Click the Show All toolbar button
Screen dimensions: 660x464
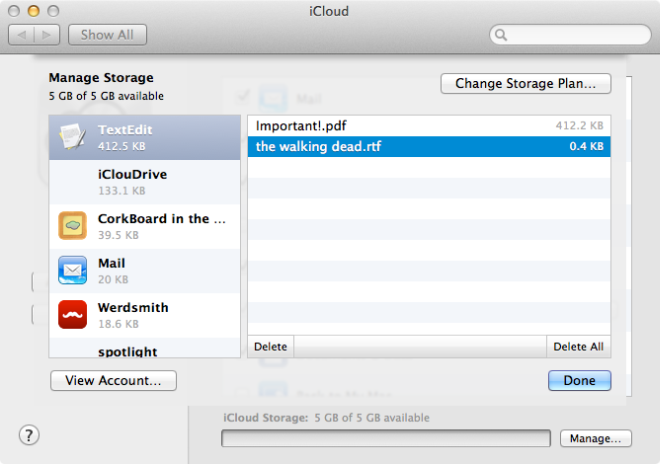click(107, 35)
